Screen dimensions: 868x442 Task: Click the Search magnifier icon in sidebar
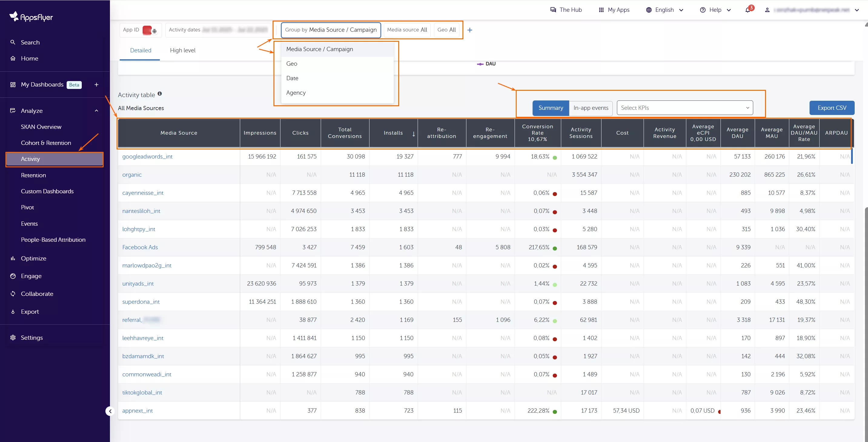tap(13, 42)
